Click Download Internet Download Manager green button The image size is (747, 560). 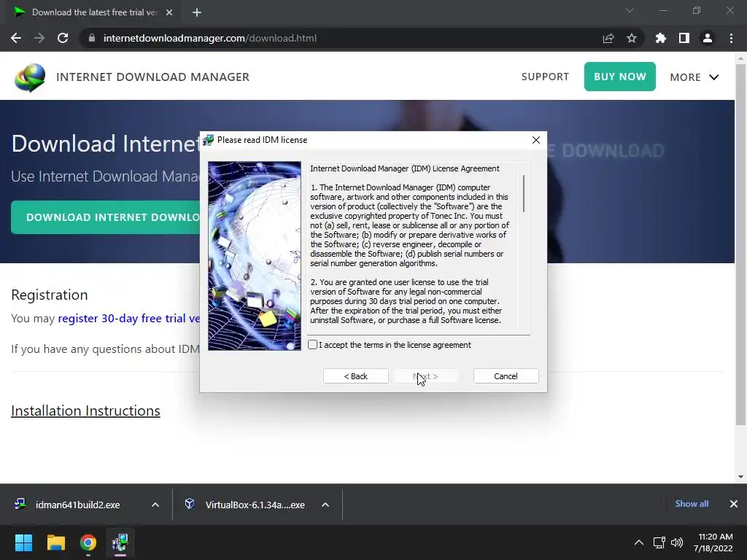[x=106, y=217]
